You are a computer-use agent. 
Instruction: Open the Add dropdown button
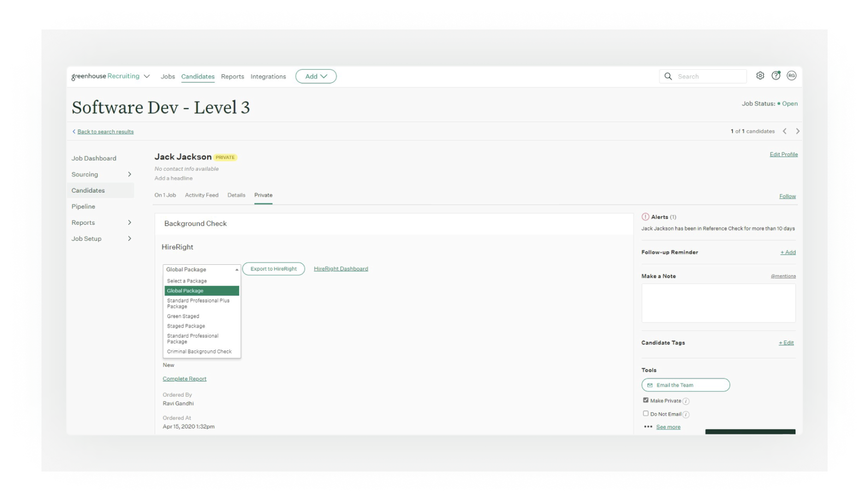pos(316,76)
